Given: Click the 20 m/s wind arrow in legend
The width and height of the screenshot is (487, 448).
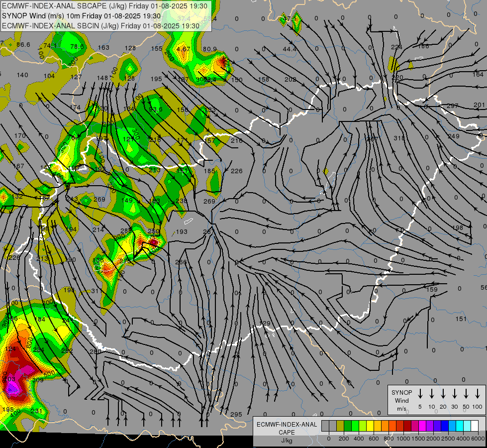Looking at the screenshot, I should tap(443, 394).
